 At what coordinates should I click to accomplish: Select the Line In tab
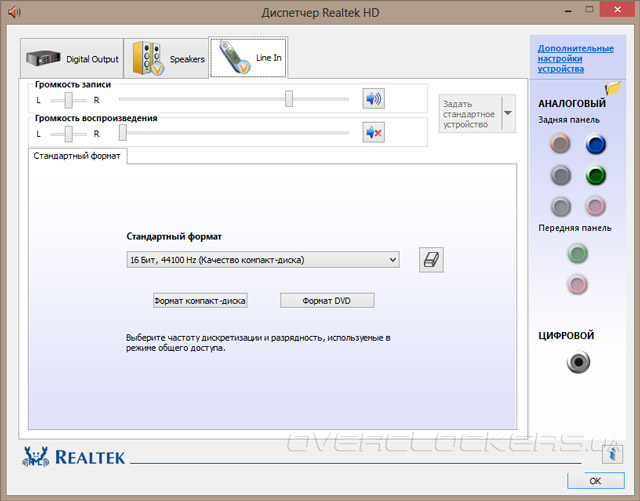pos(248,57)
